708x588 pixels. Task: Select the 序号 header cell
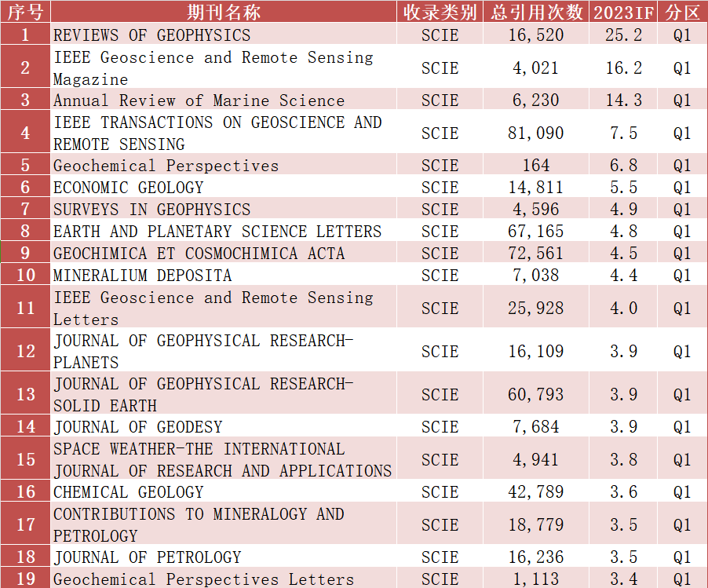(x=25, y=12)
